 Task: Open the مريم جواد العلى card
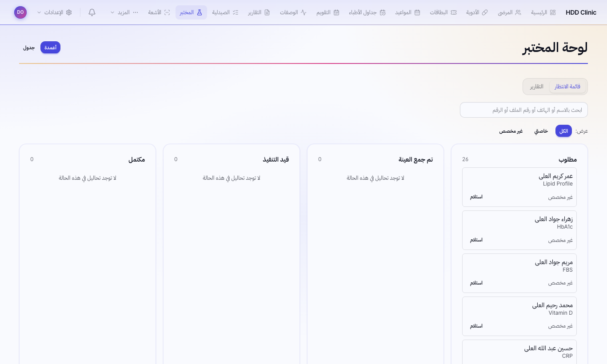519,273
